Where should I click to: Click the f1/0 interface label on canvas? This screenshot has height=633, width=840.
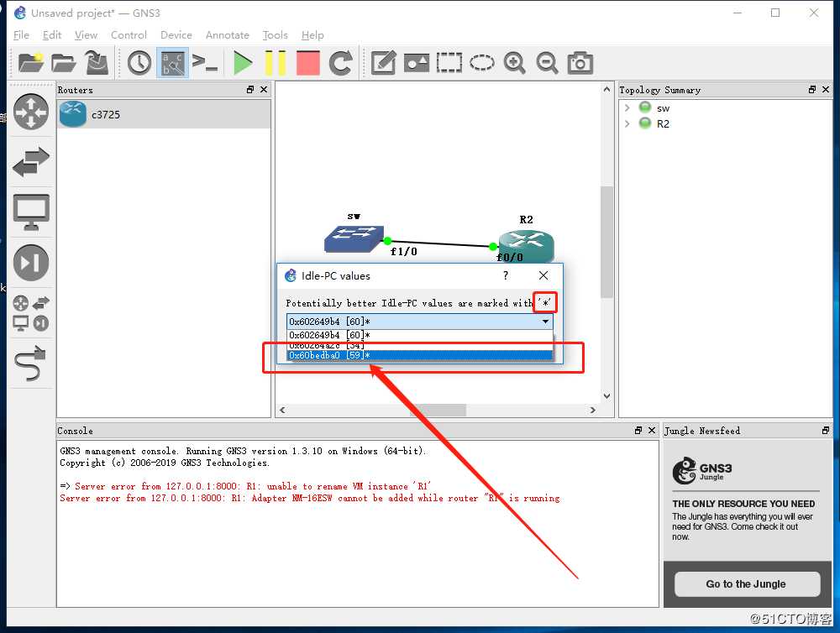coord(403,251)
